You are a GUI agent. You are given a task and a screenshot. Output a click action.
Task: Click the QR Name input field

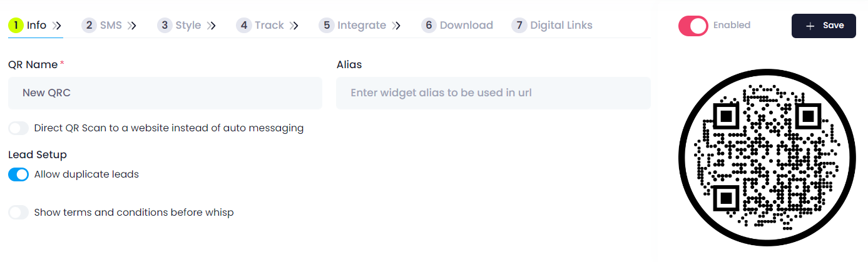point(165,93)
